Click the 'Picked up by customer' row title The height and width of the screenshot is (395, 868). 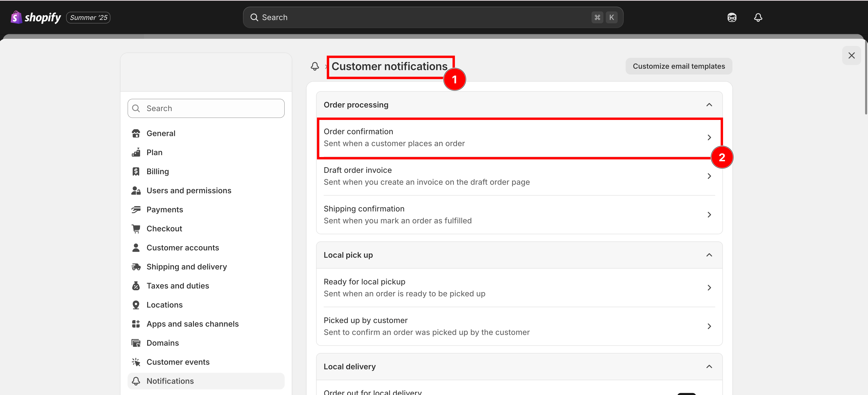tap(366, 320)
